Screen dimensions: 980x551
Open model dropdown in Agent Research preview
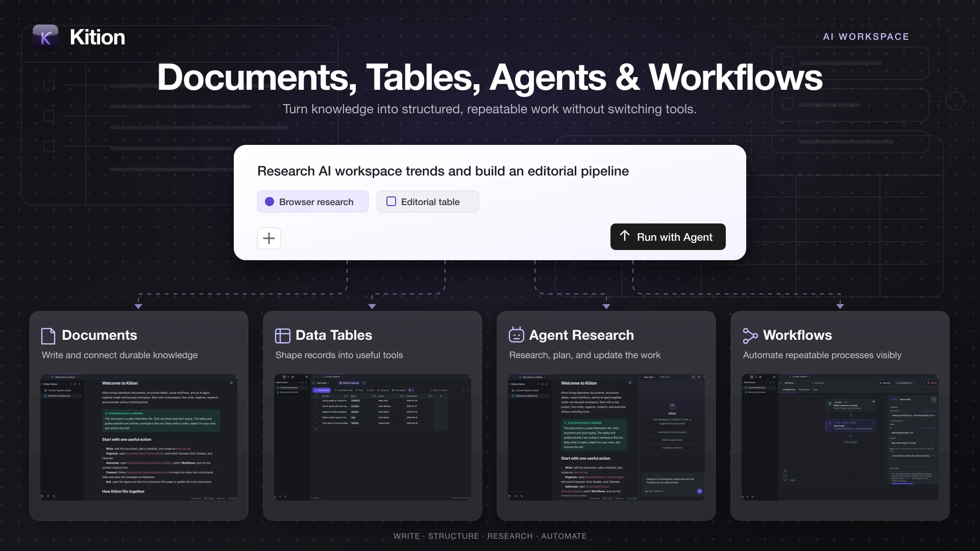coord(655,491)
